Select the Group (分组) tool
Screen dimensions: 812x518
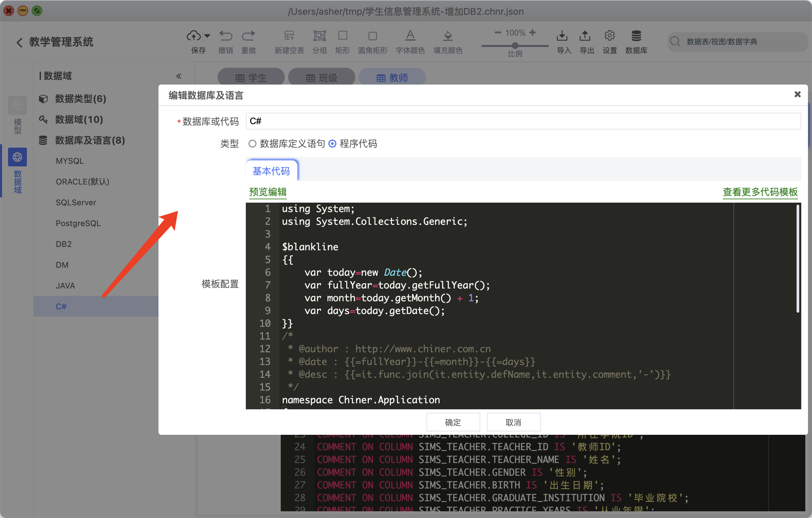coord(319,35)
